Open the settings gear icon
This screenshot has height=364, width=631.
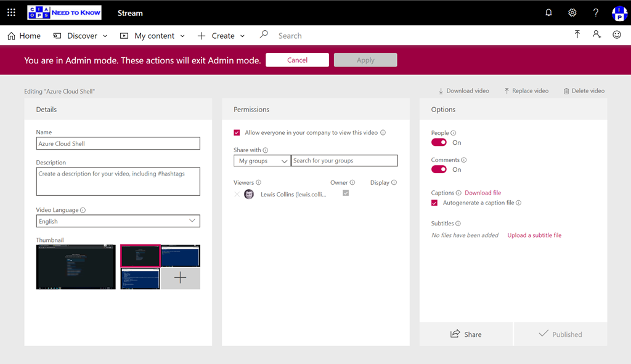click(x=572, y=12)
